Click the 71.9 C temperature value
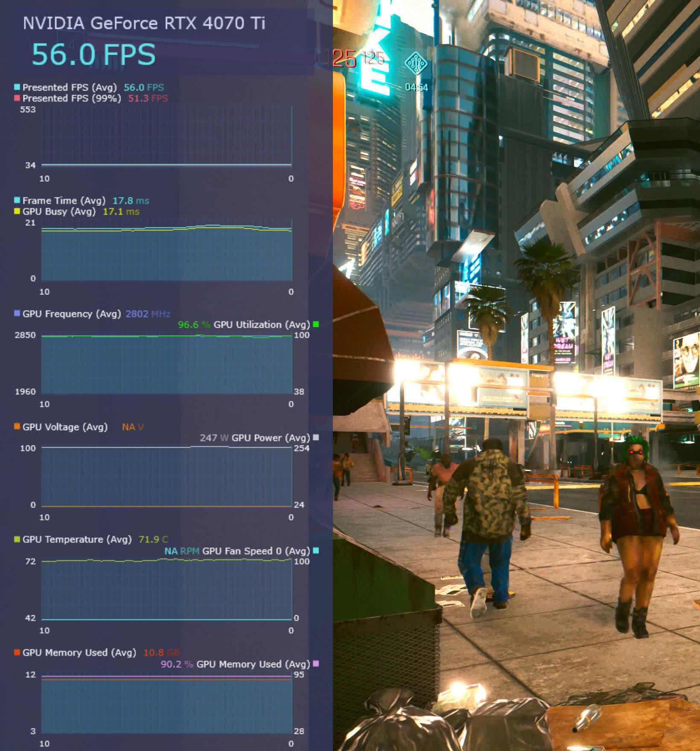This screenshot has width=700, height=751. click(153, 539)
